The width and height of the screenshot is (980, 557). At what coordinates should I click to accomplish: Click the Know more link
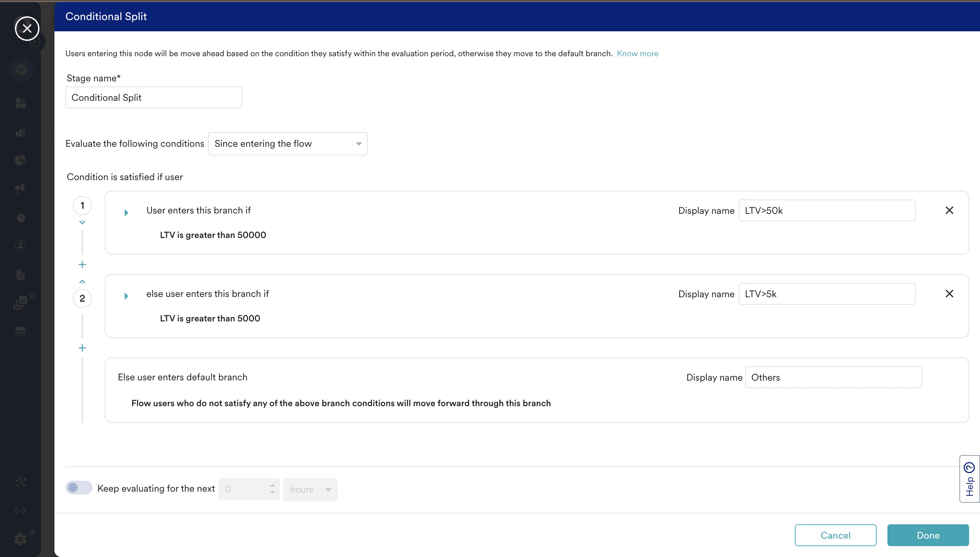click(637, 53)
